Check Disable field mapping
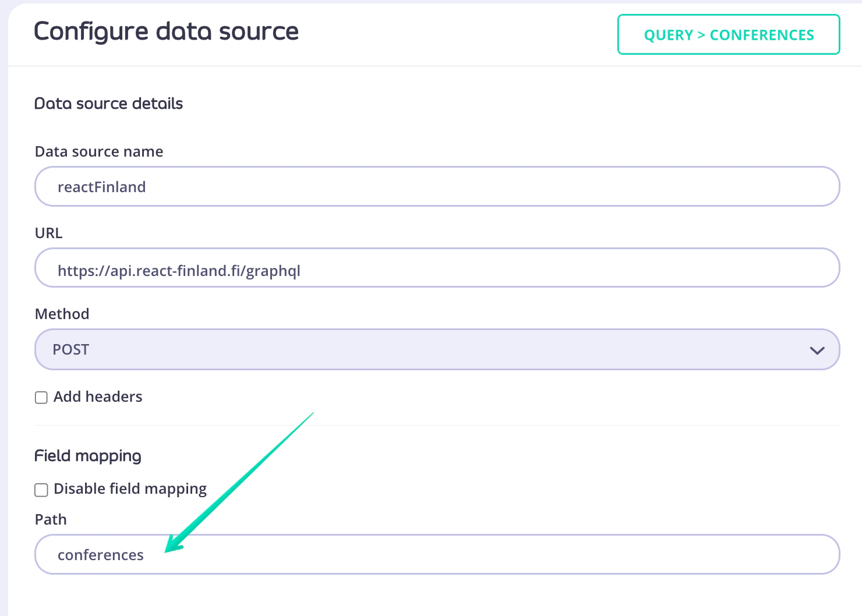The width and height of the screenshot is (862, 616). pos(41,490)
